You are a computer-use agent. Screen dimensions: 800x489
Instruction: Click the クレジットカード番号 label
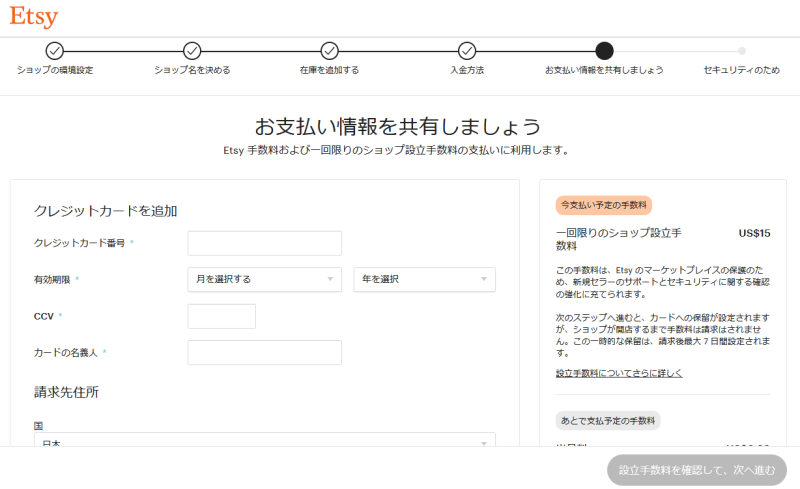(79, 243)
